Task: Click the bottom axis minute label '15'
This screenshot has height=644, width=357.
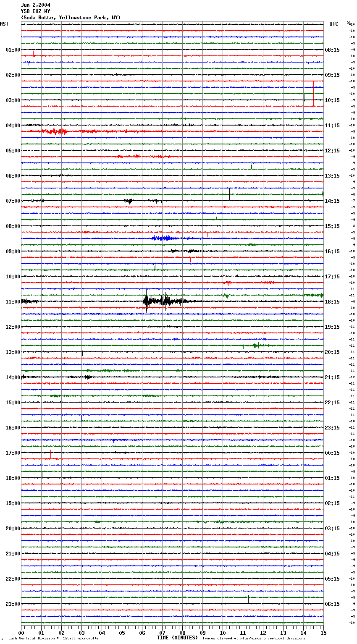Action: coord(323,633)
